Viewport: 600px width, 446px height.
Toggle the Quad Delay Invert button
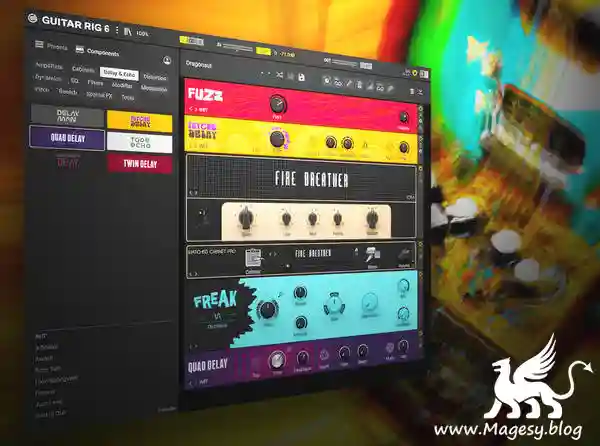324,355
